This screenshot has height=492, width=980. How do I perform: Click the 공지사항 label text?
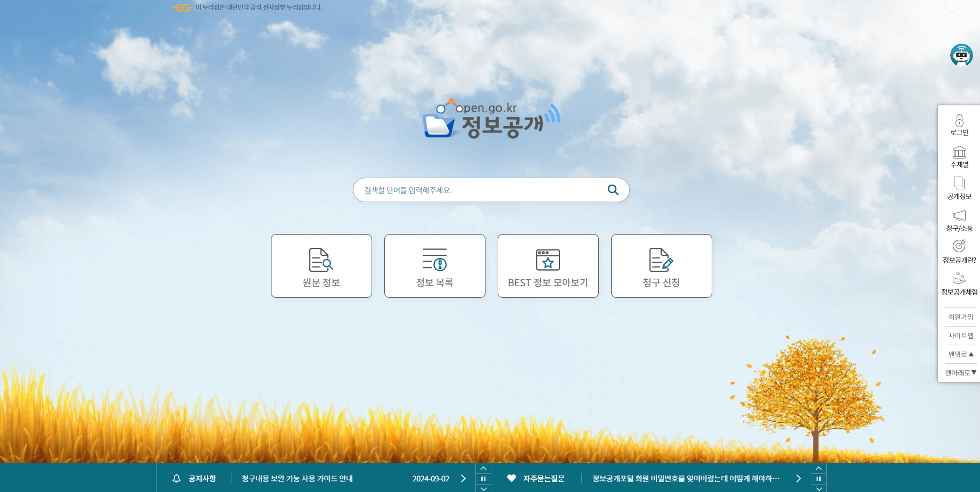[202, 478]
